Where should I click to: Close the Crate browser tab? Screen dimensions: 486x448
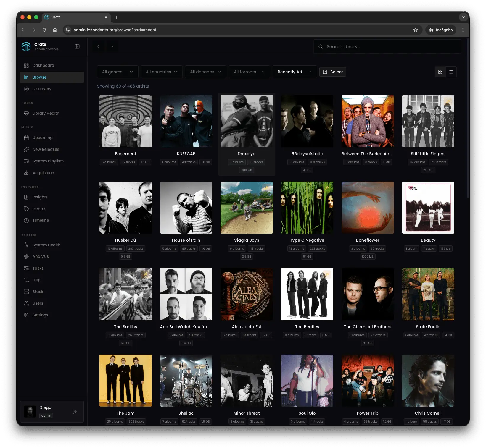[106, 17]
